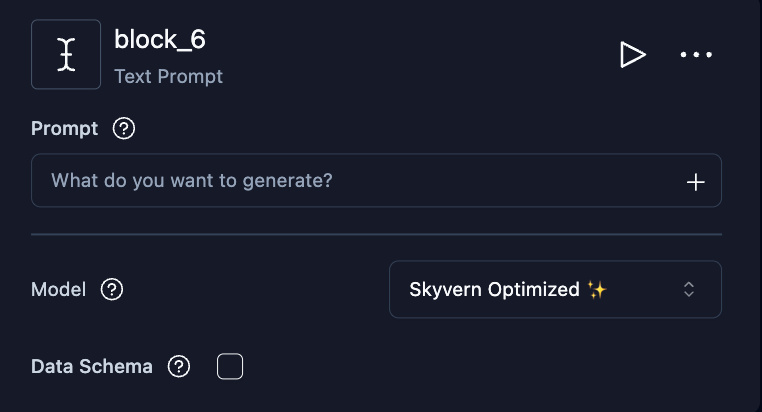Click the Text Prompt block type icon
The image size is (762, 412).
click(x=66, y=54)
